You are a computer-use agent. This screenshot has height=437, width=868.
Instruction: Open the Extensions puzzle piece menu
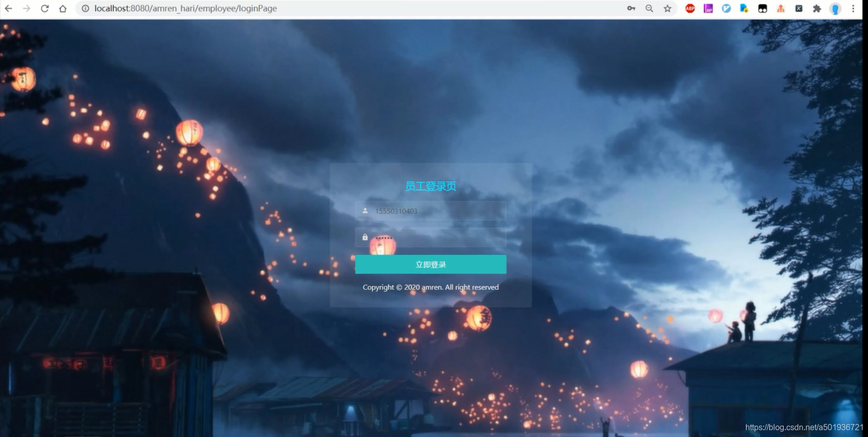point(817,9)
